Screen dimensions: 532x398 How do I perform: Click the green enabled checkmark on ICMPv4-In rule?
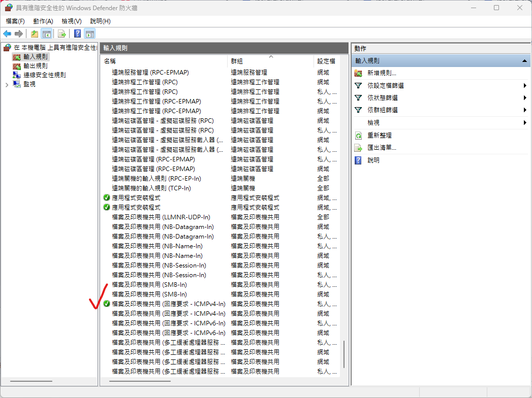click(107, 304)
